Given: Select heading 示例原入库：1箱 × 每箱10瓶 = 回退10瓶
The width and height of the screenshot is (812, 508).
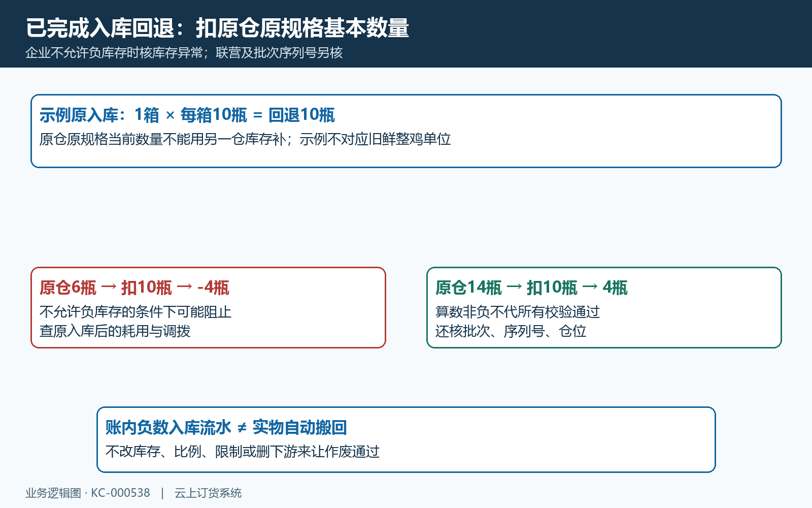Looking at the screenshot, I should (187, 115).
